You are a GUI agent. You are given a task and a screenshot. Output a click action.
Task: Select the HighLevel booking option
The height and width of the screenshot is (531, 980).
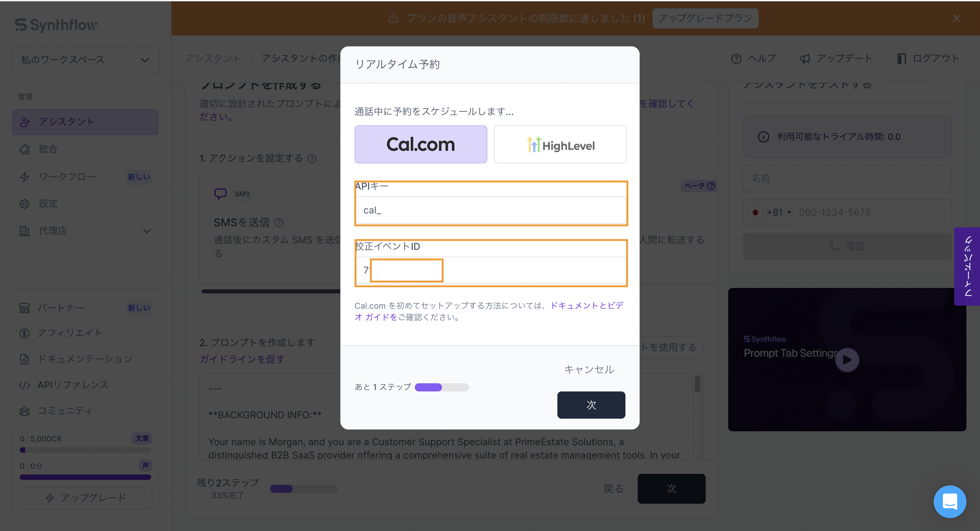560,144
